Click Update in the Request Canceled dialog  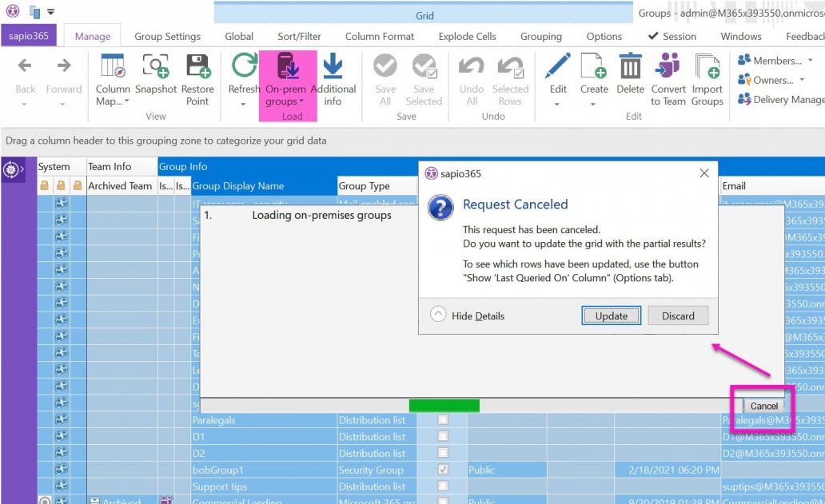[x=612, y=315]
